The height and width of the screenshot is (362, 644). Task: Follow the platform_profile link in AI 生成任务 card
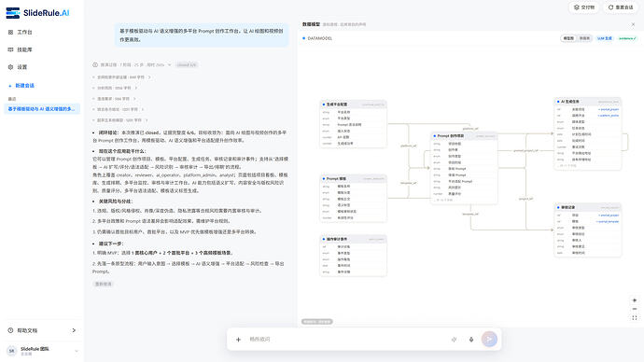609,116
